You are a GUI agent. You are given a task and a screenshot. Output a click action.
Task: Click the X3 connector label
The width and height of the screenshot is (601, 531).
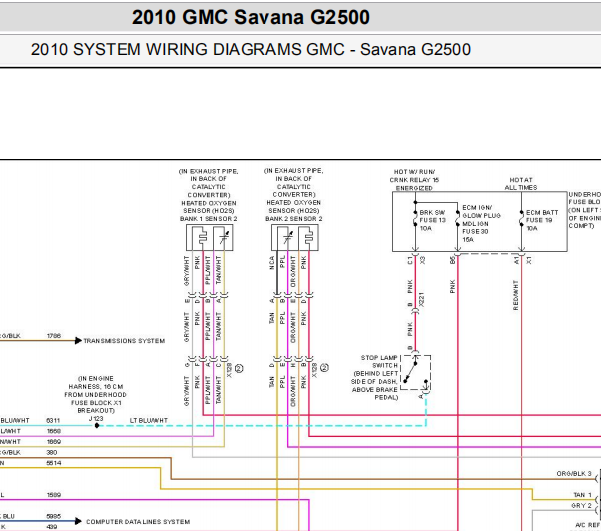423,260
